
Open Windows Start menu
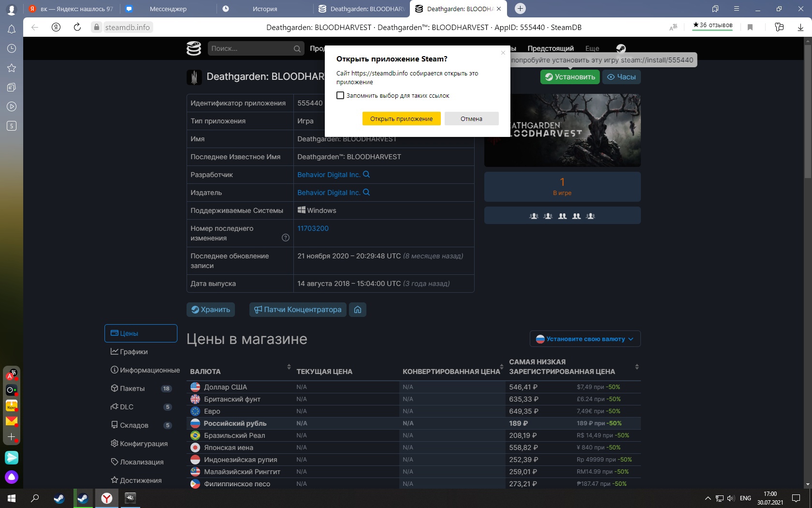(x=12, y=498)
